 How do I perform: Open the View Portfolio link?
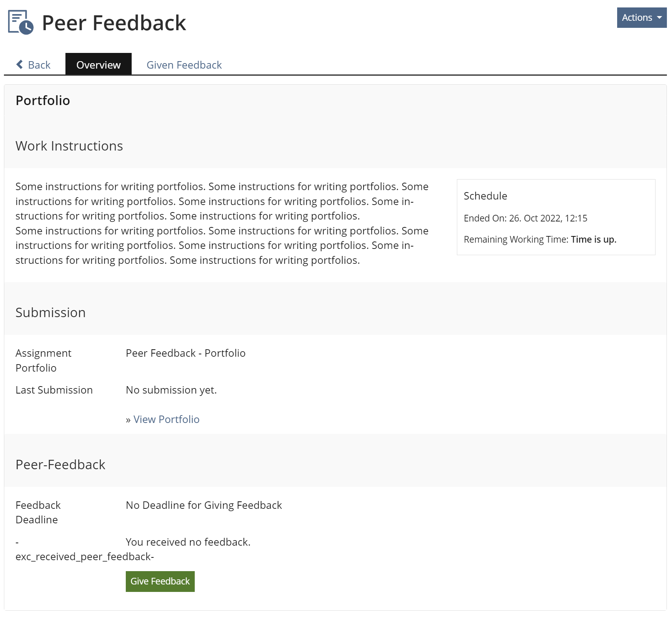point(166,419)
